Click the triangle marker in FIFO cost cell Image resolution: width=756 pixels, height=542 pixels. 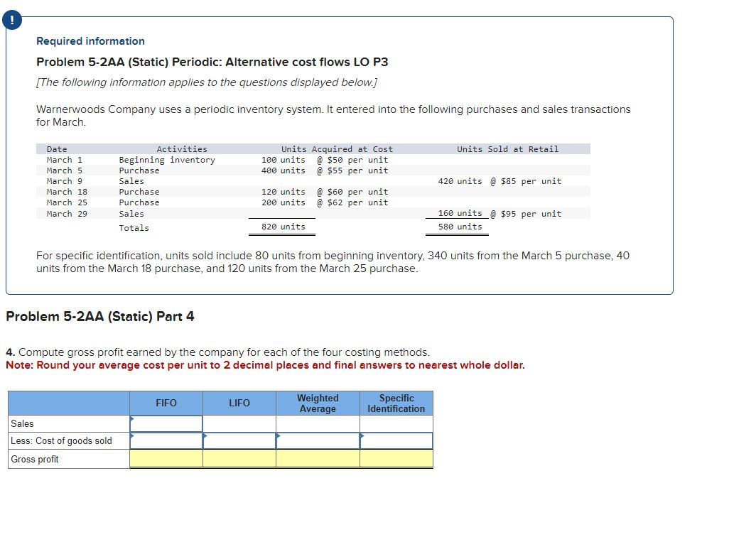pos(131,436)
